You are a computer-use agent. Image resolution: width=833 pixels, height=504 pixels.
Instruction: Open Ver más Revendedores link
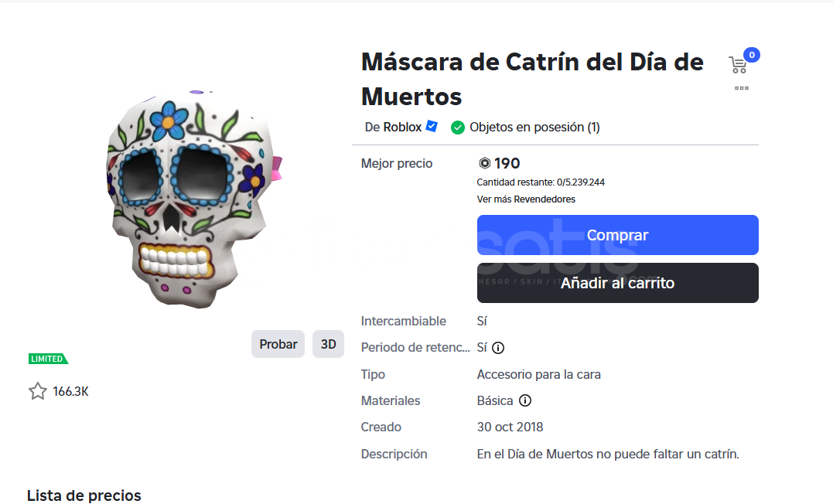pyautogui.click(x=526, y=199)
